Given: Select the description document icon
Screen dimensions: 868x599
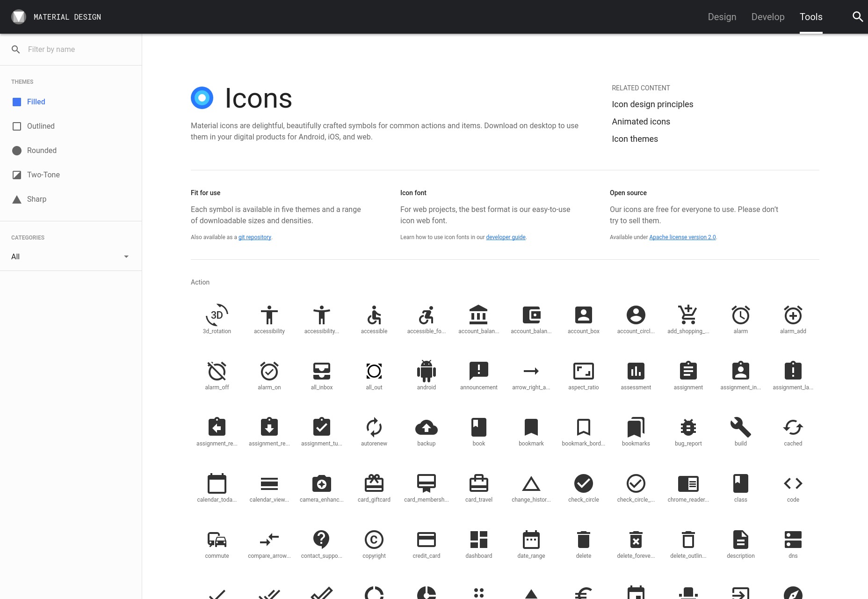Looking at the screenshot, I should coord(741,540).
